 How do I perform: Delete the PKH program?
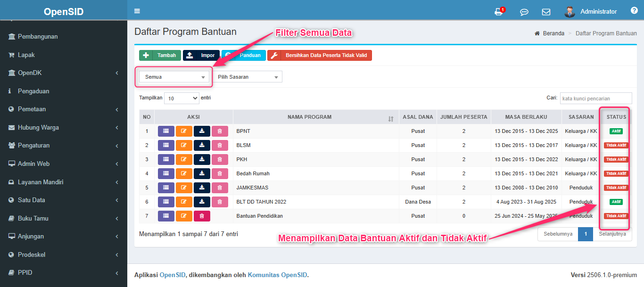click(x=220, y=159)
